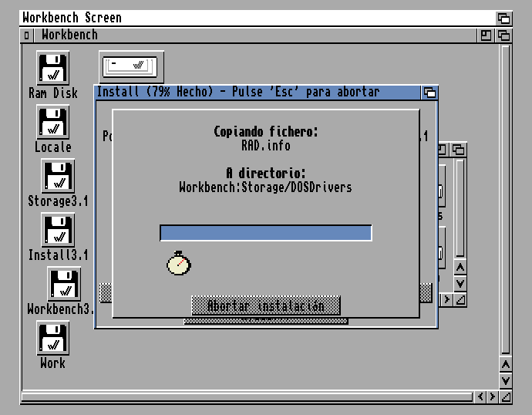Click the installation progress bar

(x=265, y=233)
